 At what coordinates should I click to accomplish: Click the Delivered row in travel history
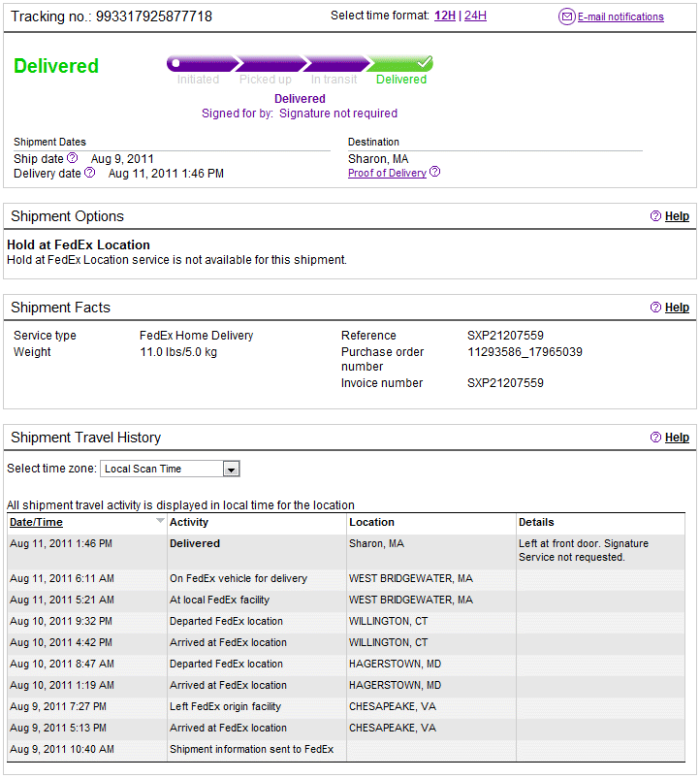click(346, 551)
